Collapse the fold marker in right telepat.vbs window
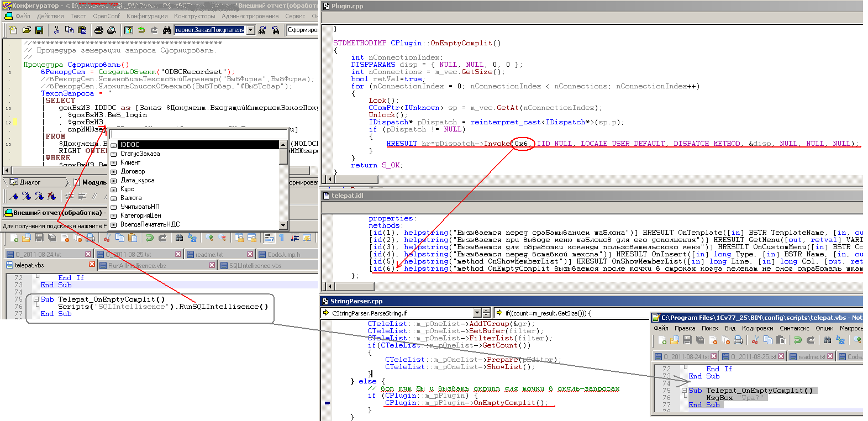The width and height of the screenshot is (868, 421). pyautogui.click(x=684, y=391)
